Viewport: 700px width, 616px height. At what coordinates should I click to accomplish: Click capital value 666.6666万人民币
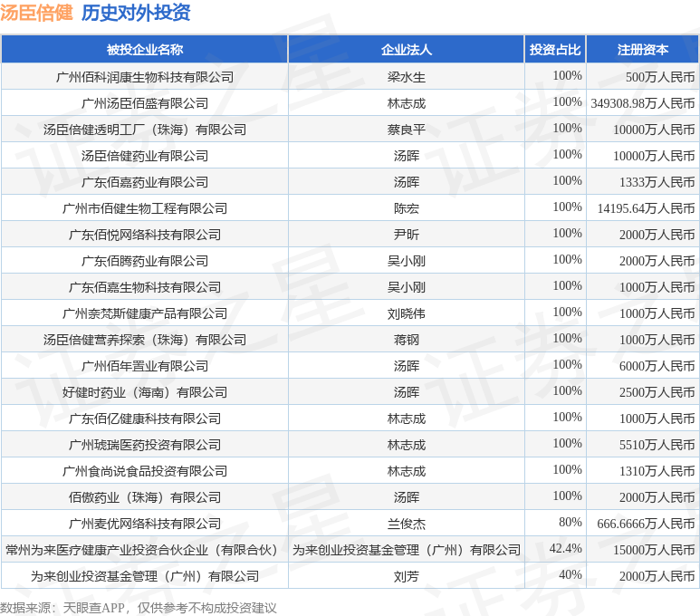coord(647,524)
